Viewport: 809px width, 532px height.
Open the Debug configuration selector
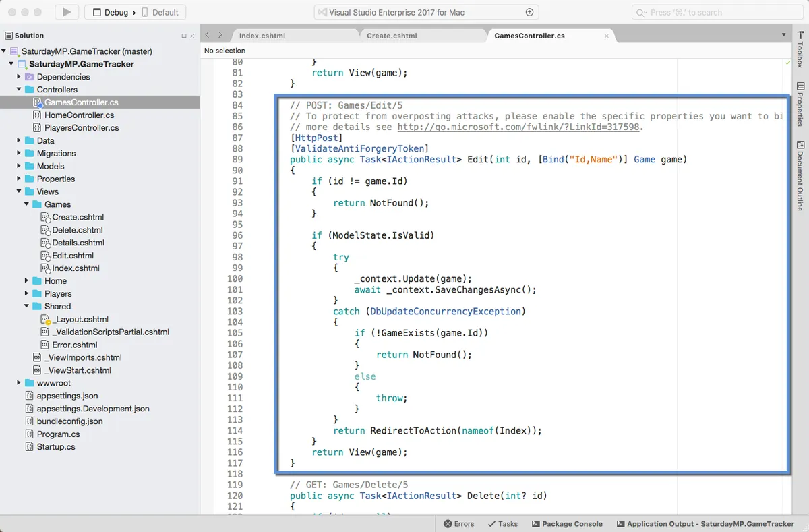click(x=110, y=12)
